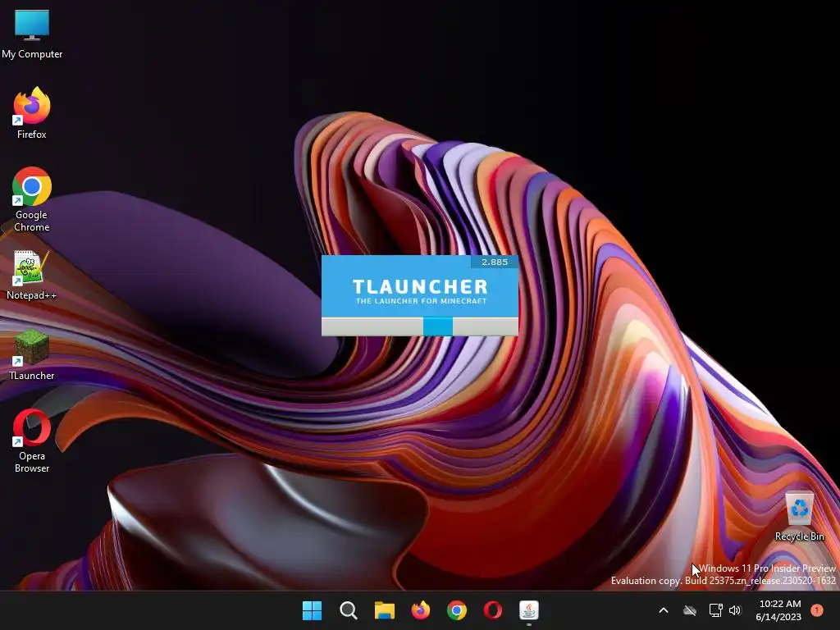Select the TLauncher desktop shortcut
Viewport: 840px width, 630px height.
pyautogui.click(x=32, y=354)
